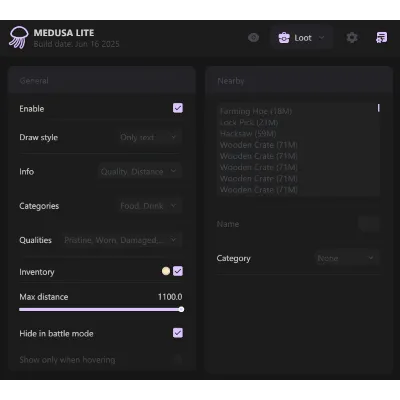
Task: Open the config save icon at top right
Action: click(x=381, y=38)
